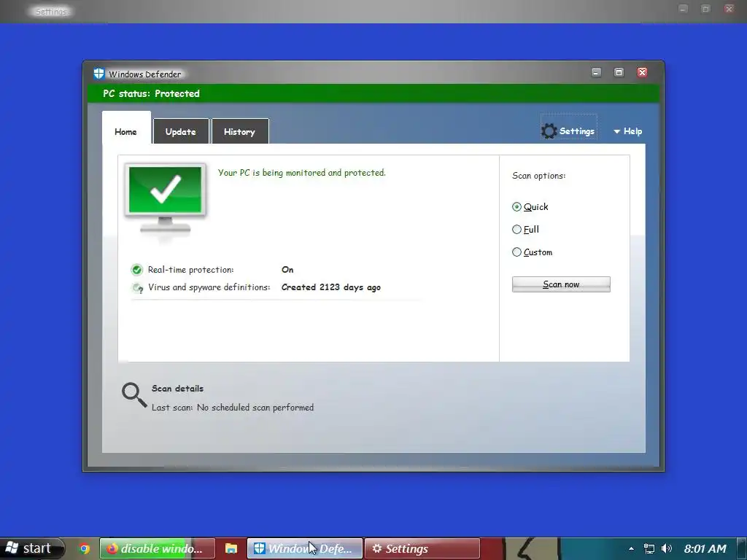Expand the Help dropdown menu

(x=628, y=131)
